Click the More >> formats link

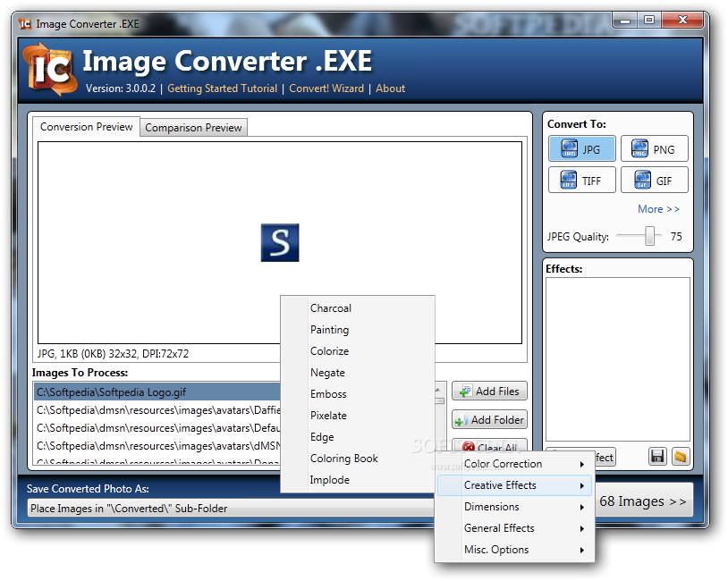pyautogui.click(x=658, y=209)
